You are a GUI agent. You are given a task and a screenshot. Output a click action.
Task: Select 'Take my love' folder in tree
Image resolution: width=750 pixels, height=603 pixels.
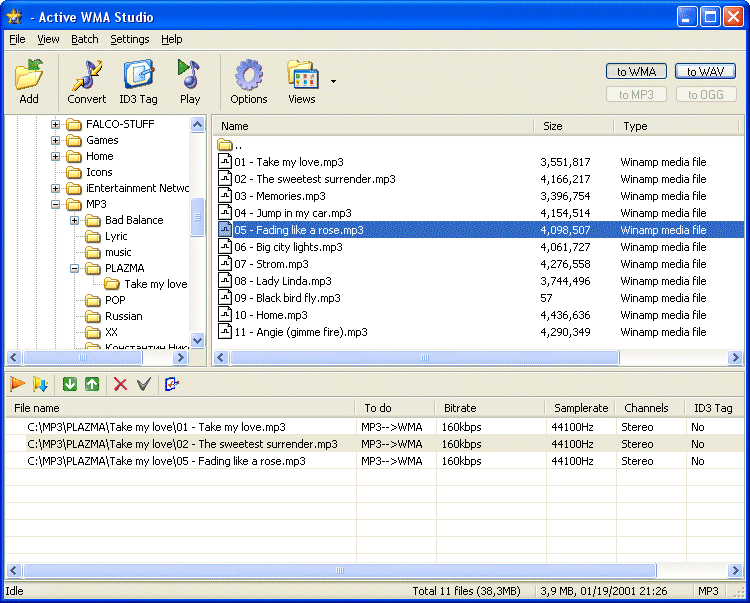(155, 284)
